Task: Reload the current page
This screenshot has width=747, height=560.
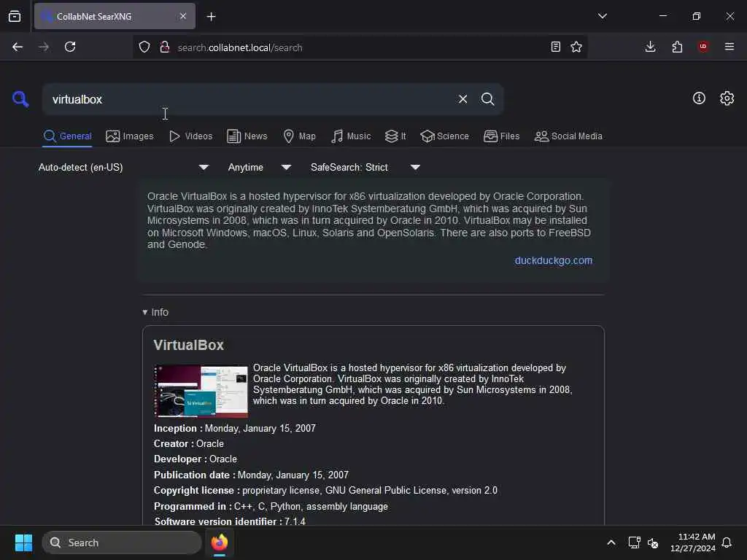Action: coord(70,47)
